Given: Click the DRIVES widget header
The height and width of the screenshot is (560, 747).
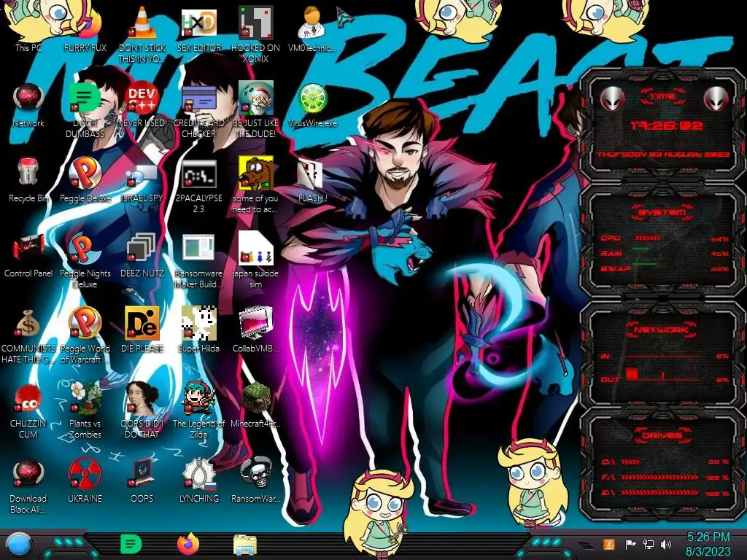Looking at the screenshot, I should point(662,435).
